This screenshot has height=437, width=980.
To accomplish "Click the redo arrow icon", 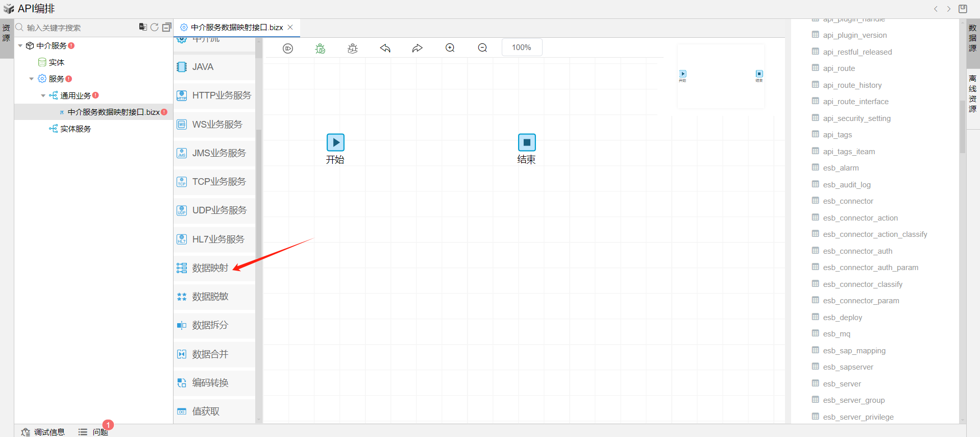I will [418, 48].
